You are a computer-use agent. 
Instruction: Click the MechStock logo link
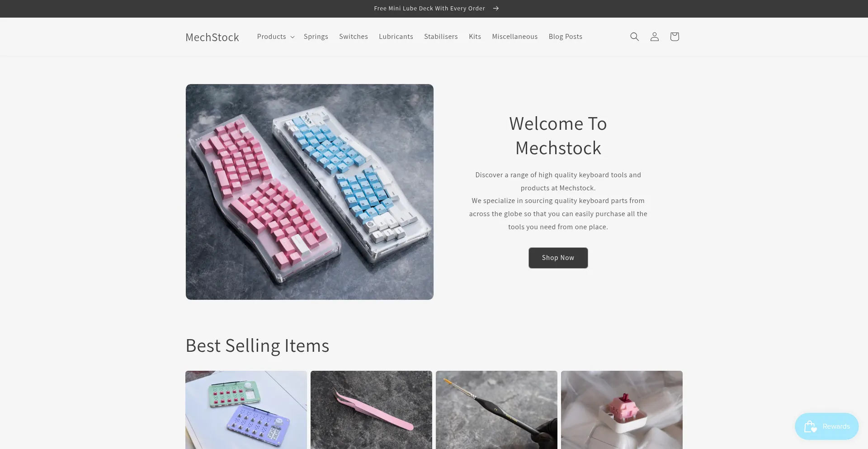212,37
